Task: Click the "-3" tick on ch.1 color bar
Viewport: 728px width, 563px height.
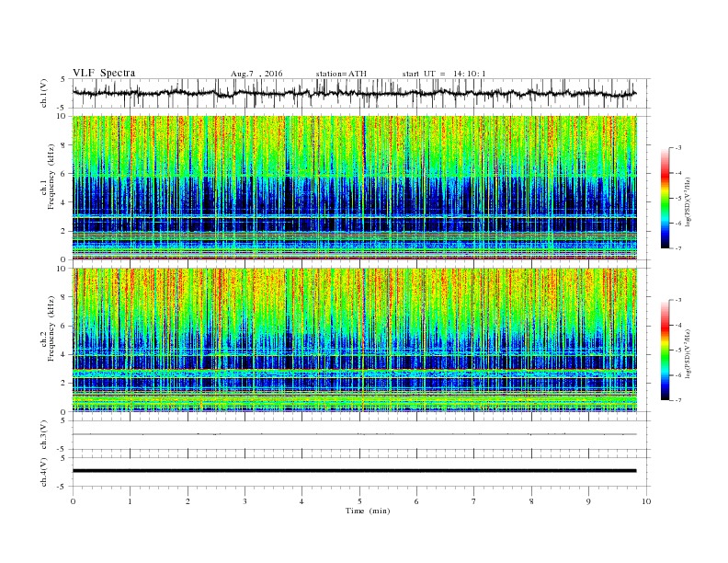Action: 678,148
